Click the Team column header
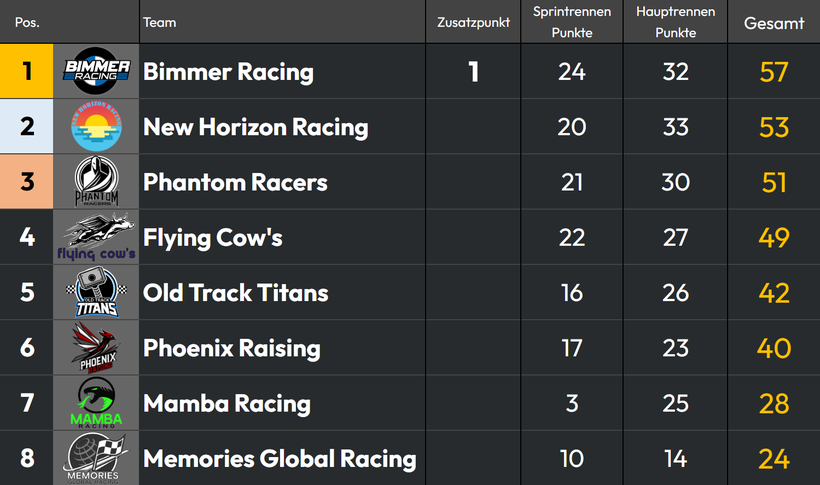820x485 pixels. click(x=160, y=22)
